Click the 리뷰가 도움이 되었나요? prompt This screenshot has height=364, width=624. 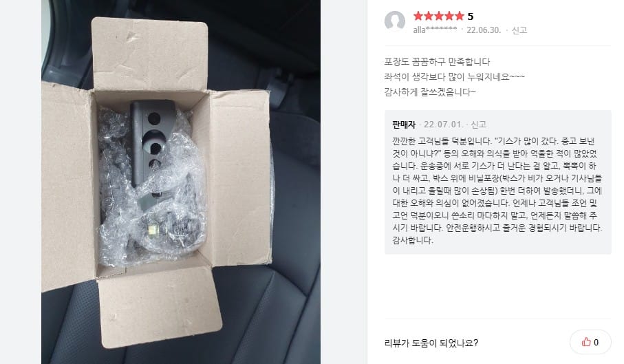(x=431, y=343)
